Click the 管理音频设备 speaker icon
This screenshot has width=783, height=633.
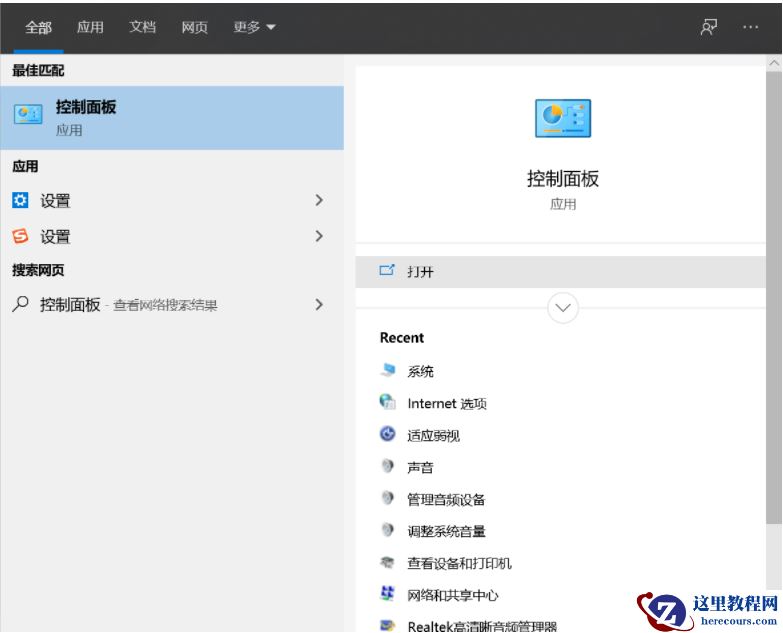coord(388,498)
